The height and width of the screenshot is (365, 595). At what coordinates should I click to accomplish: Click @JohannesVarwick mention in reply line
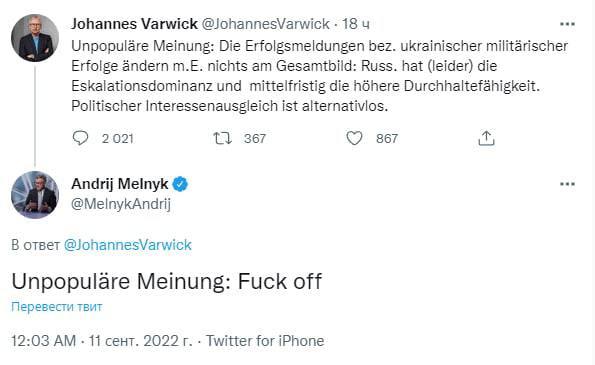[128, 245]
